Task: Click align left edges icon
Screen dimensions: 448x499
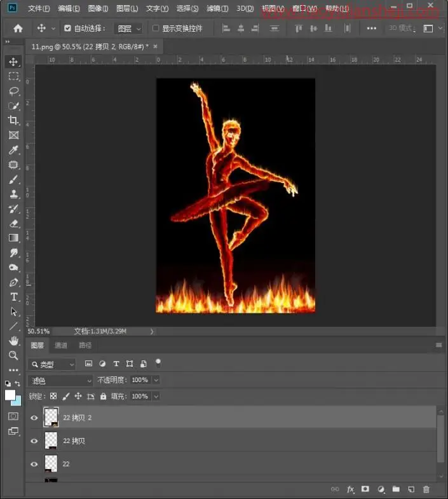Action: [x=226, y=29]
